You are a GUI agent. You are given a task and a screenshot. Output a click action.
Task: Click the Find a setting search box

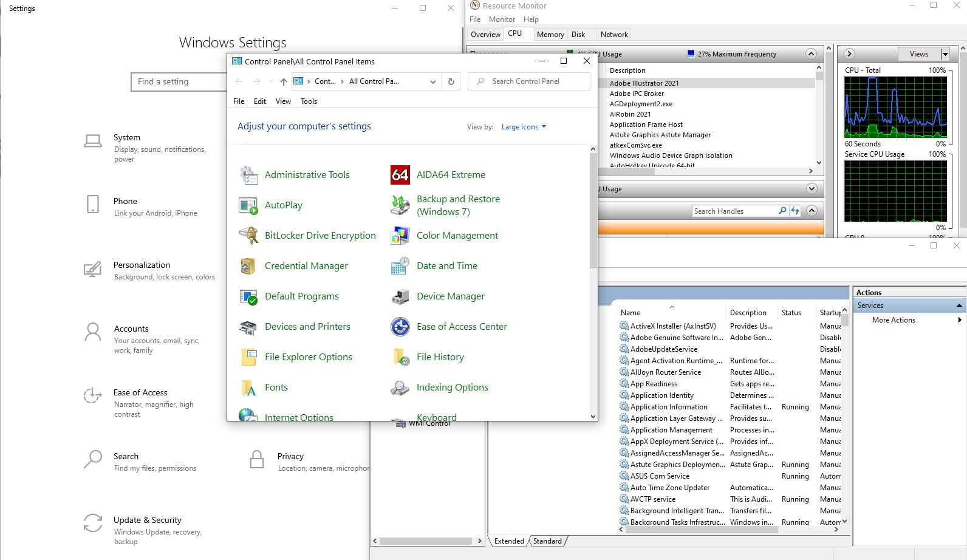point(179,82)
